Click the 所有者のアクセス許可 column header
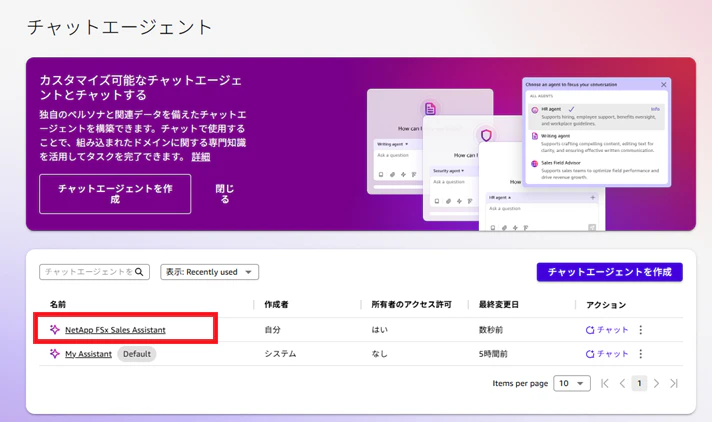Viewport: 712px width, 422px height. 411,304
